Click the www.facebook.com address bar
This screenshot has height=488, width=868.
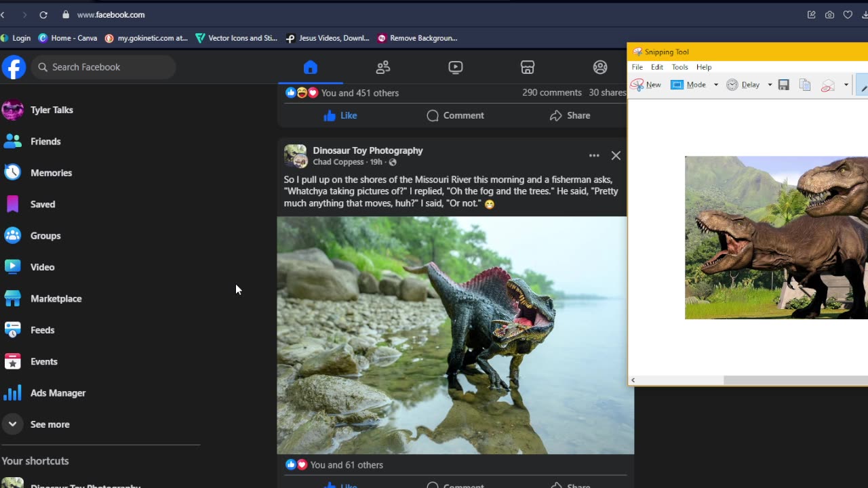click(111, 14)
